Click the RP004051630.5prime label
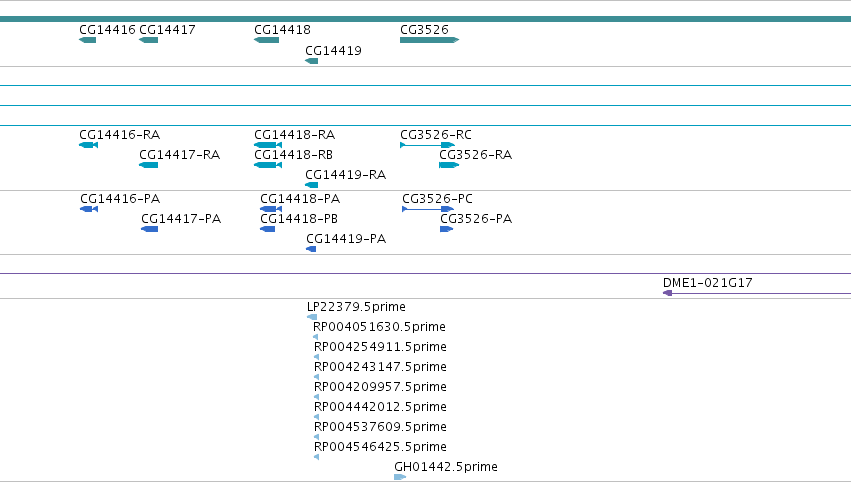Image resolution: width=851 pixels, height=482 pixels. pos(379,327)
